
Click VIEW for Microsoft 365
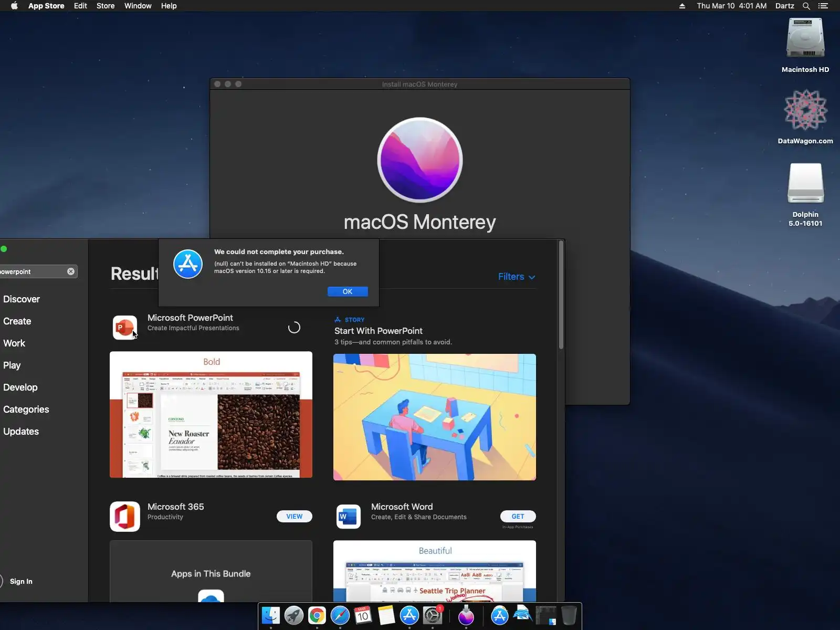[x=295, y=517]
